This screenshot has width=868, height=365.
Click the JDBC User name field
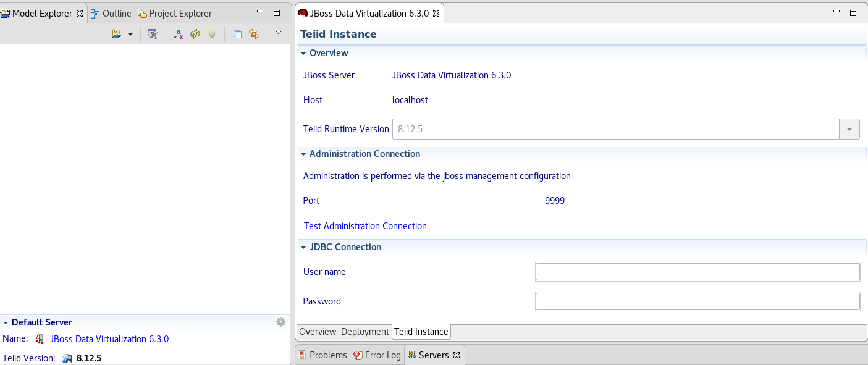[697, 272]
